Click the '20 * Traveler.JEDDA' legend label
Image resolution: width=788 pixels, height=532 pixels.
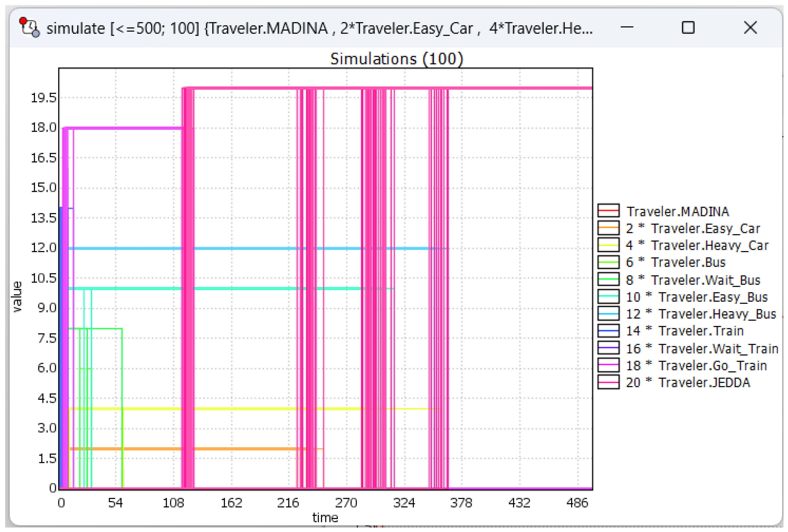coord(688,383)
